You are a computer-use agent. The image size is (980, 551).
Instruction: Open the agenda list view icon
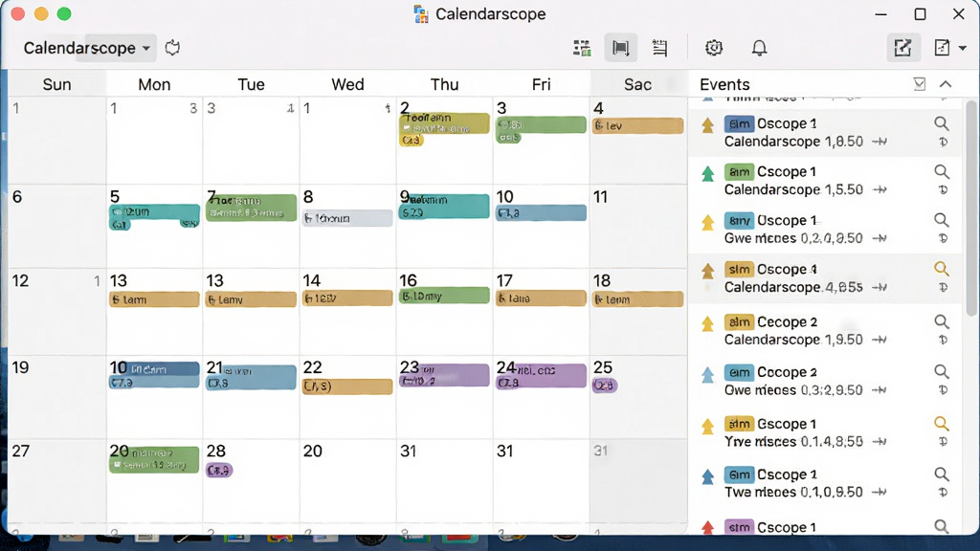point(659,48)
